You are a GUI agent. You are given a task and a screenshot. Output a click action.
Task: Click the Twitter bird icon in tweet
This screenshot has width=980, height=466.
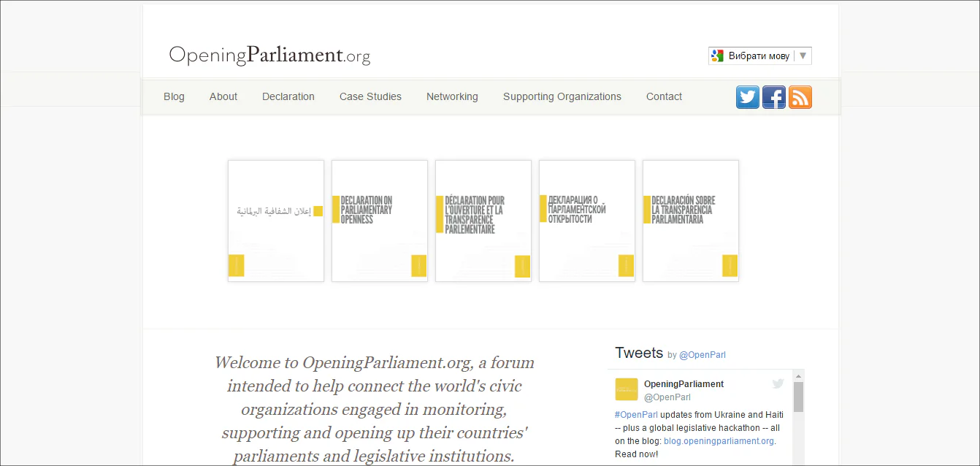pos(778,383)
